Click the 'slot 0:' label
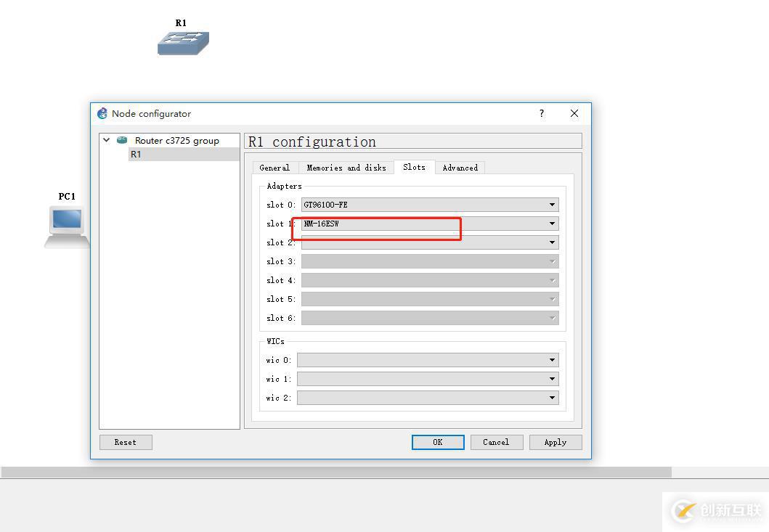Image resolution: width=769 pixels, height=532 pixels. [281, 205]
